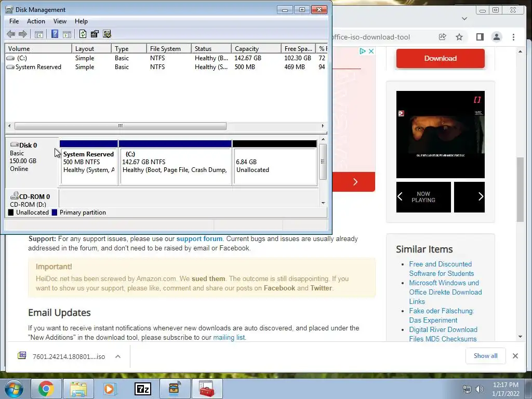Open the downloaded 7601.24214 iso file item
Screen dimensions: 532x399
point(62,356)
